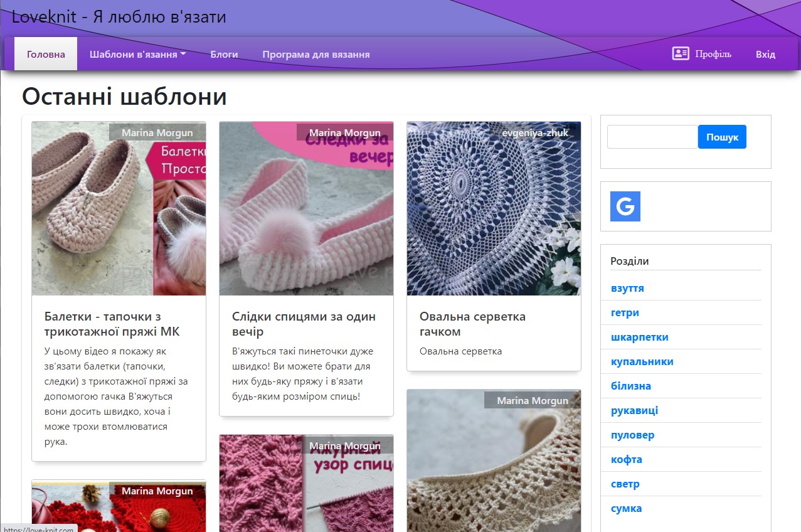Image resolution: width=801 pixels, height=532 pixels.
Task: Open the pink bunny slippers thumbnail
Action: coord(306,208)
